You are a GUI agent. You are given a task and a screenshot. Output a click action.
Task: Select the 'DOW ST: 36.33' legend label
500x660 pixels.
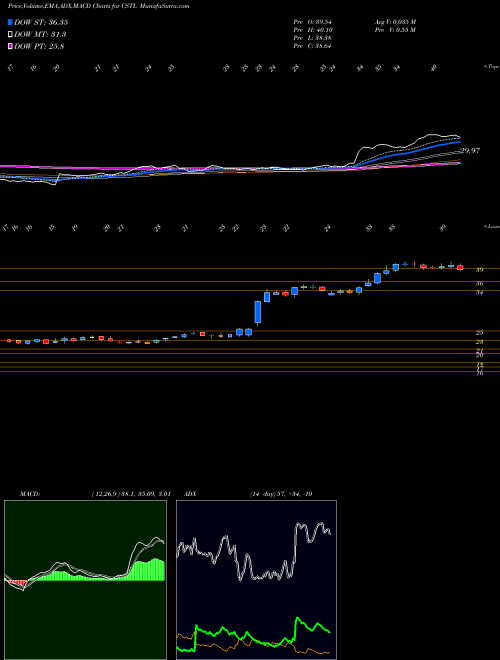(41, 22)
